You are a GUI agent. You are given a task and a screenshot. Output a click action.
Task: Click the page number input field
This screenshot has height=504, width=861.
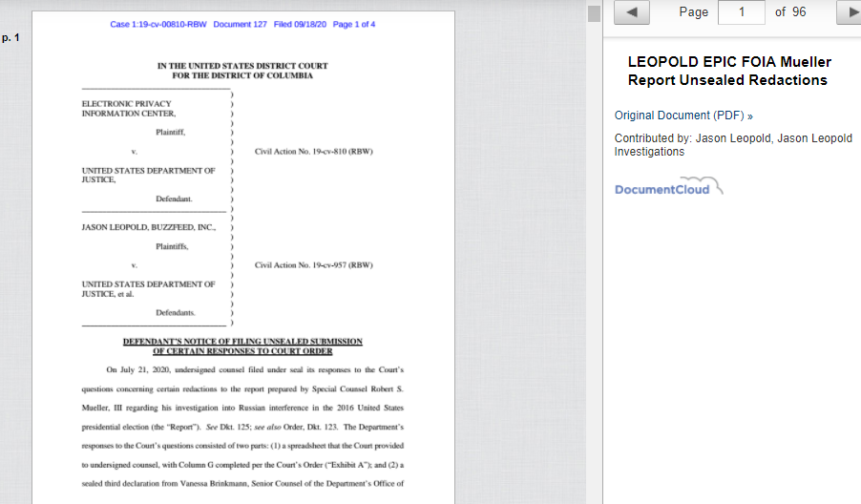click(742, 12)
